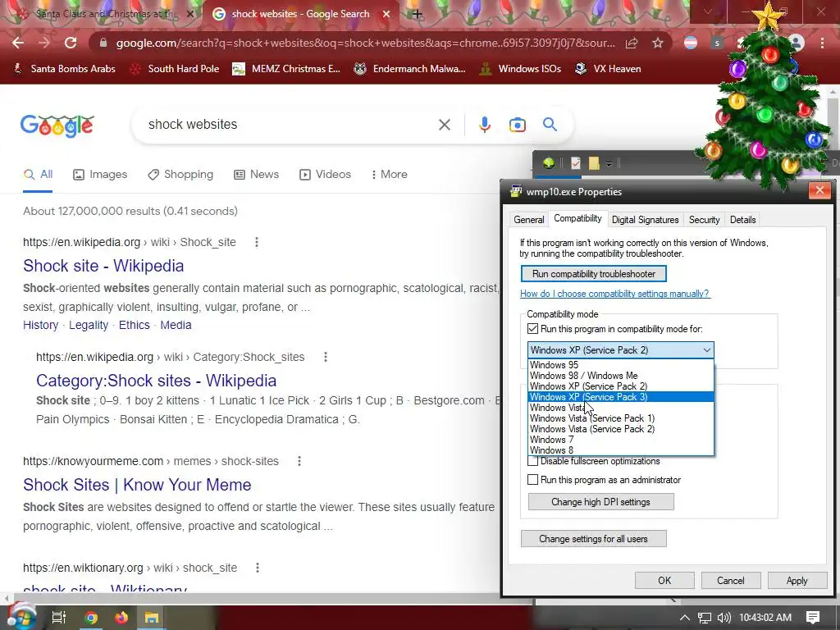Viewport: 840px width, 630px height.
Task: Open more options for Shock_site Wikipedia result
Action: tap(257, 242)
